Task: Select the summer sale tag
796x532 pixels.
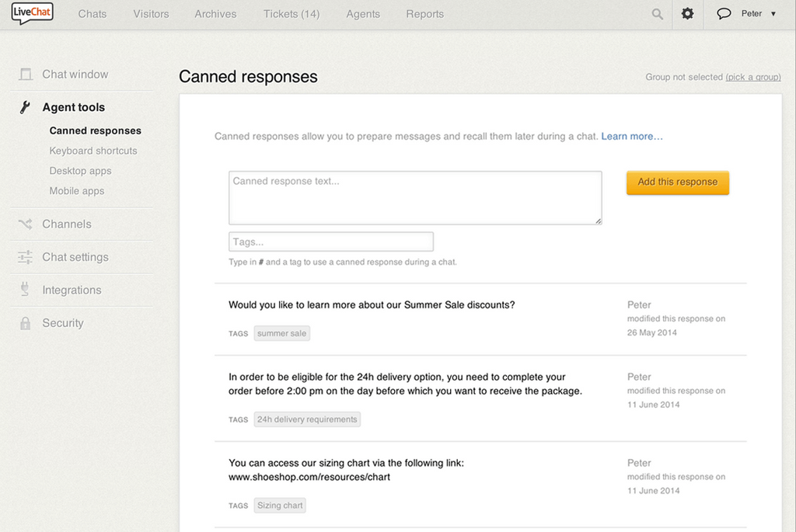Action: [x=281, y=333]
